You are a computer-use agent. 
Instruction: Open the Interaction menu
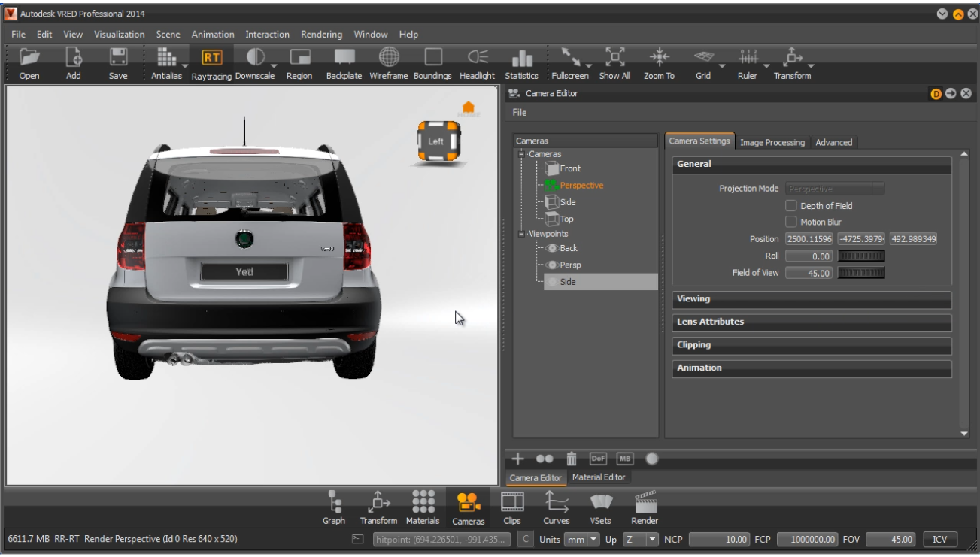267,35
